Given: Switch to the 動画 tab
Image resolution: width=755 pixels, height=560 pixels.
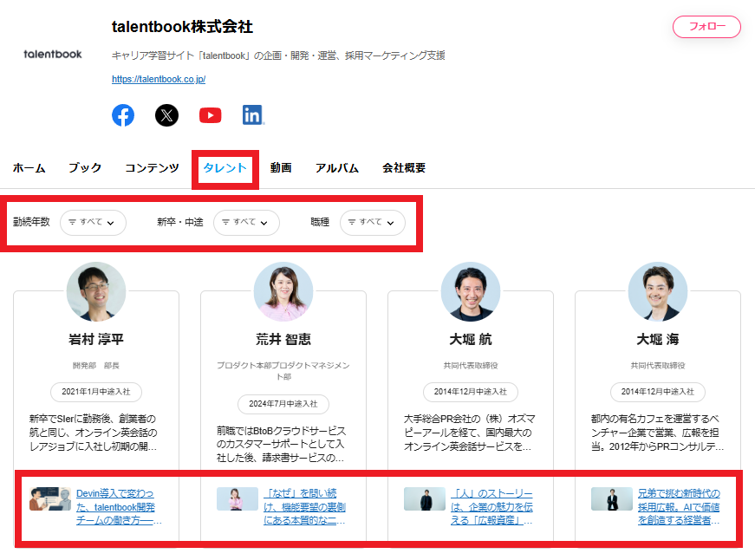Looking at the screenshot, I should click(x=281, y=168).
